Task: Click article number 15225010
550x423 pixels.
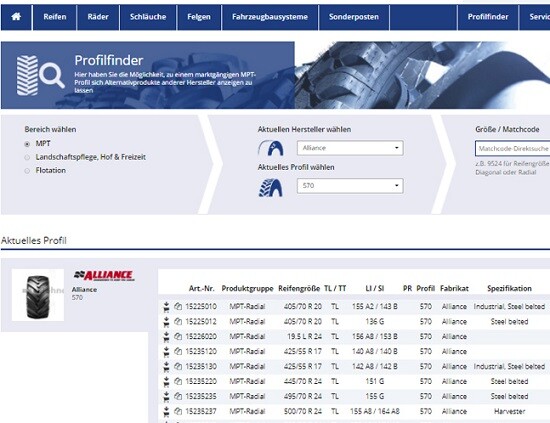Action: [x=201, y=307]
